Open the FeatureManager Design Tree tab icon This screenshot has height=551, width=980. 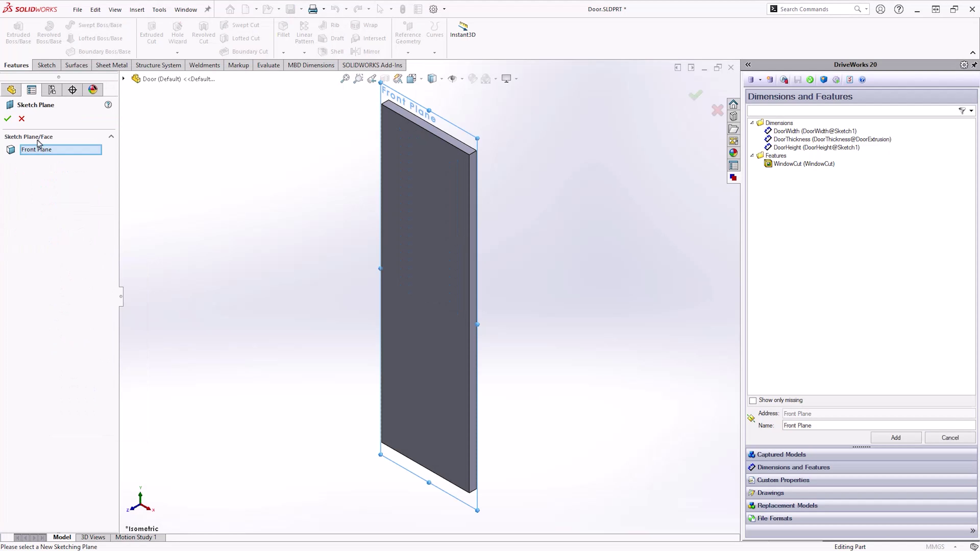[x=11, y=90]
